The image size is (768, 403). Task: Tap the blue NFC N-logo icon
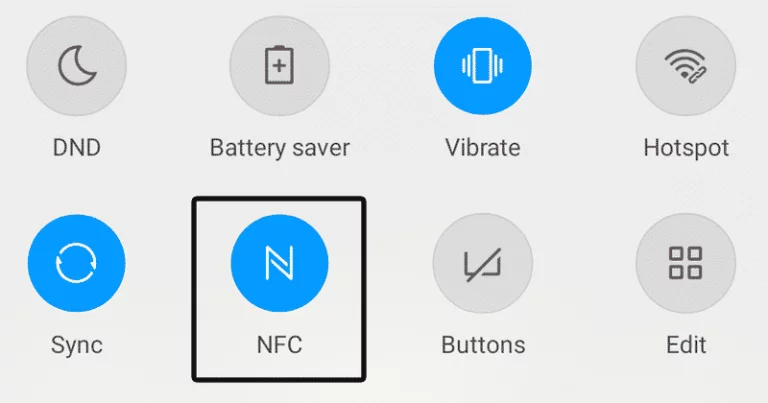pyautogui.click(x=279, y=263)
